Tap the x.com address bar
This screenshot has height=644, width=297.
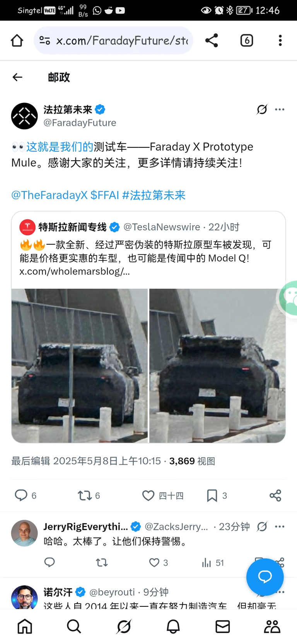[x=113, y=40]
